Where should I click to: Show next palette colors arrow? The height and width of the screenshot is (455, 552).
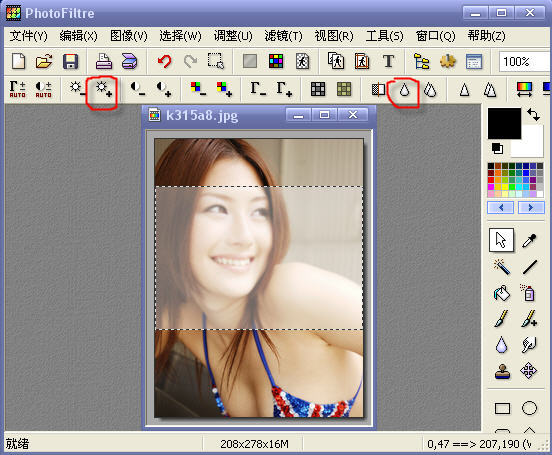pyautogui.click(x=531, y=207)
